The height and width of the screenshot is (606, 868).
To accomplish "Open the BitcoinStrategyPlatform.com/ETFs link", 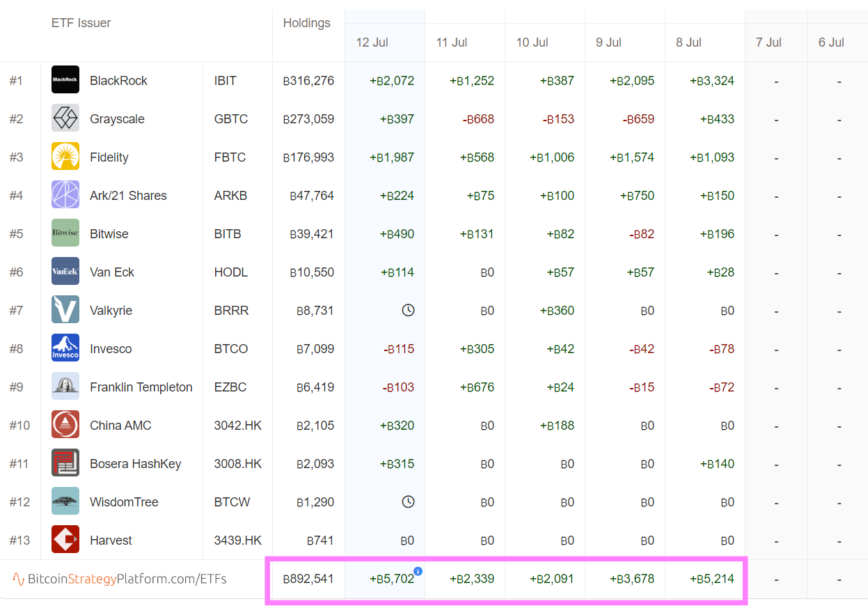I will click(120, 579).
